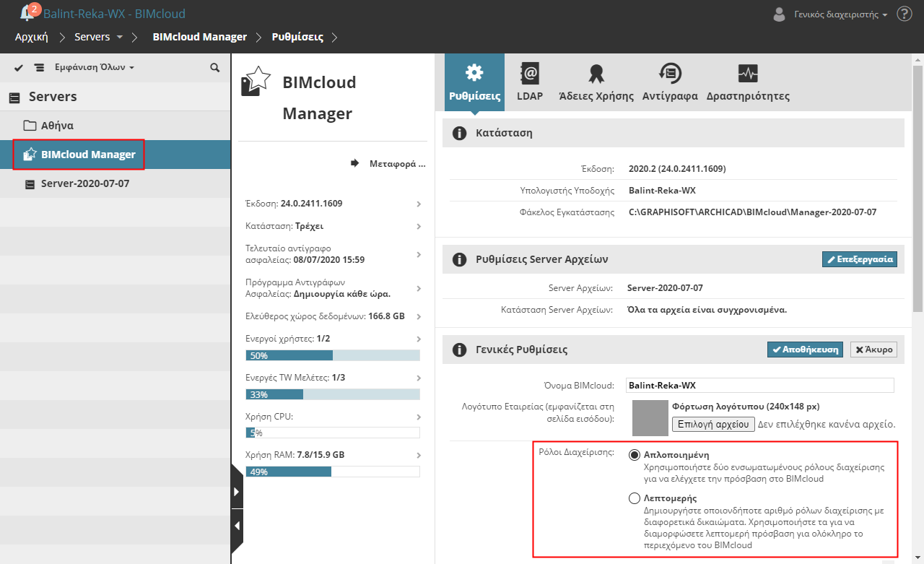Click the Χρήση RAM 49% progress bar

333,472
